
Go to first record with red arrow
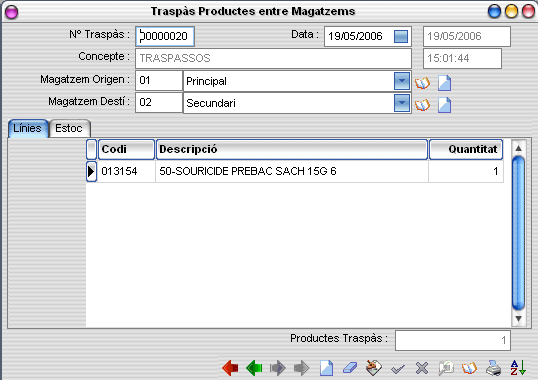[x=230, y=368]
